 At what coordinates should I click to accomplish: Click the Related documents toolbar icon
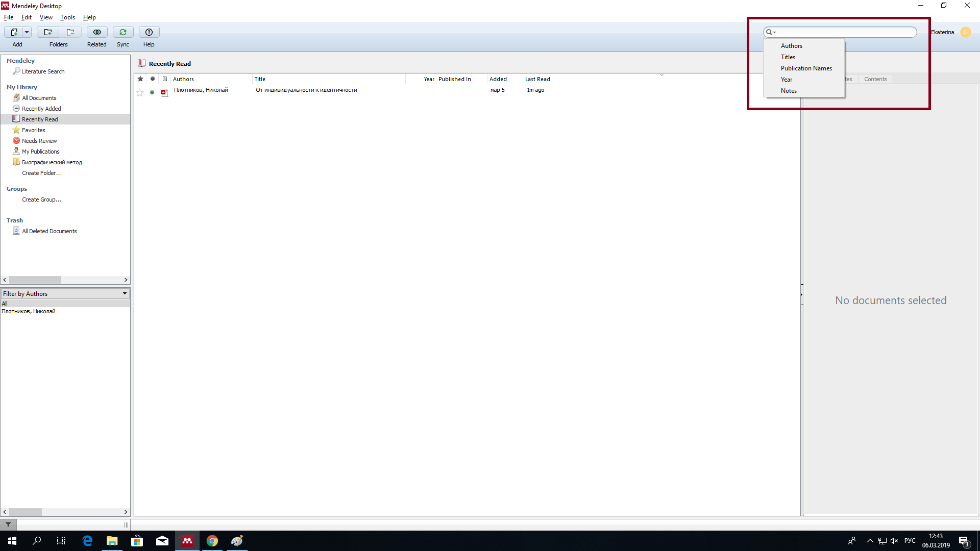point(97,32)
